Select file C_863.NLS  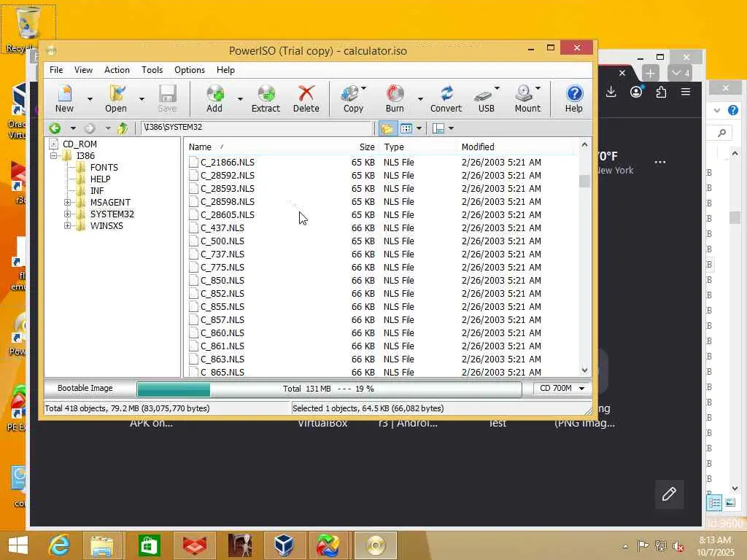222,359
